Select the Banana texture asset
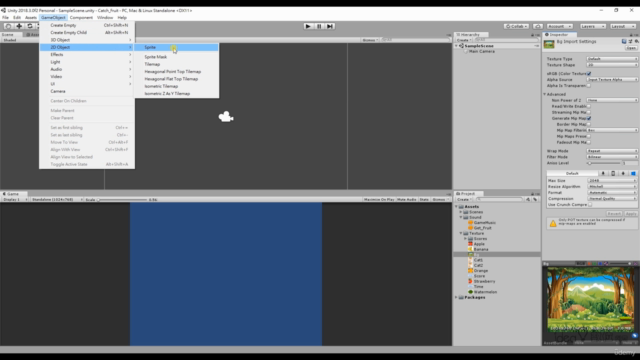640x360 pixels. [481, 249]
